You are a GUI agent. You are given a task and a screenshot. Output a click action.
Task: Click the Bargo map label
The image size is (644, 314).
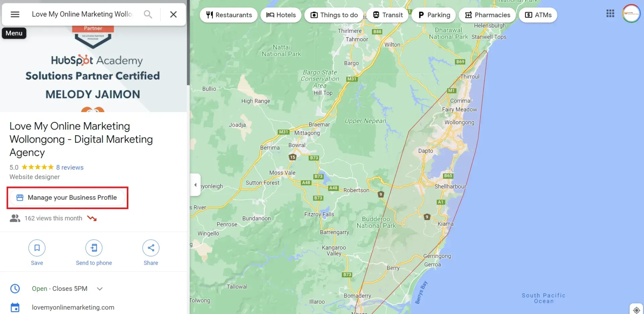(351, 63)
